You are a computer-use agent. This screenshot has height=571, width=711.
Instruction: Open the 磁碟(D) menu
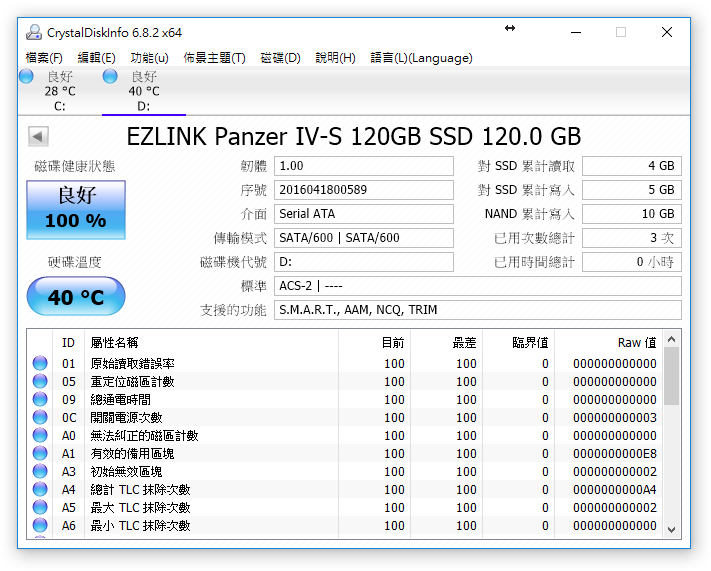[x=281, y=58]
